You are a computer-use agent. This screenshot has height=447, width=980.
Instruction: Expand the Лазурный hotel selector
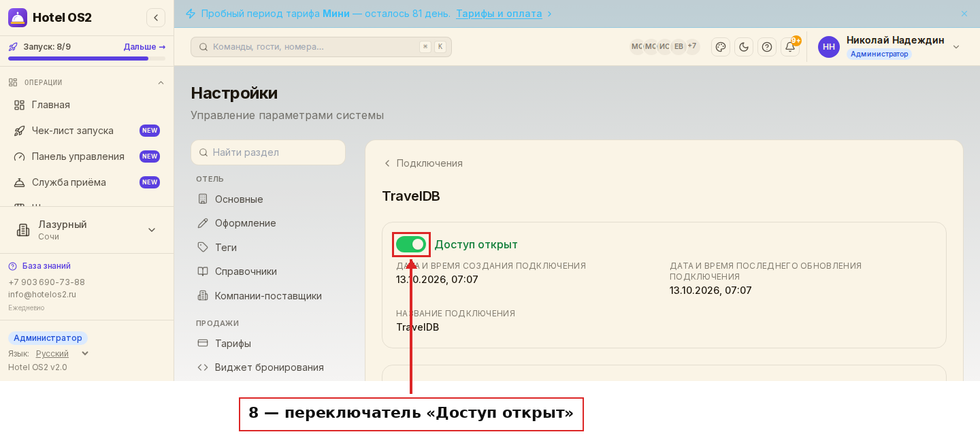[x=86, y=230]
